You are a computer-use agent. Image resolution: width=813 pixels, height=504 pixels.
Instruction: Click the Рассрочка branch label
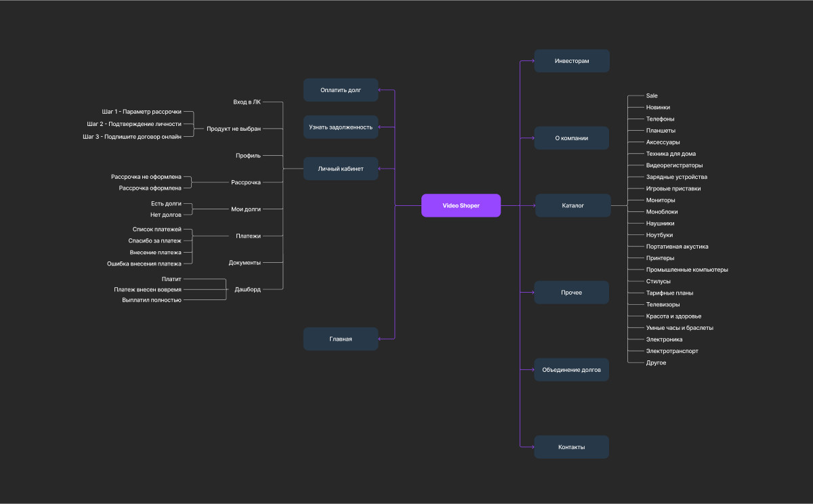pyautogui.click(x=246, y=182)
